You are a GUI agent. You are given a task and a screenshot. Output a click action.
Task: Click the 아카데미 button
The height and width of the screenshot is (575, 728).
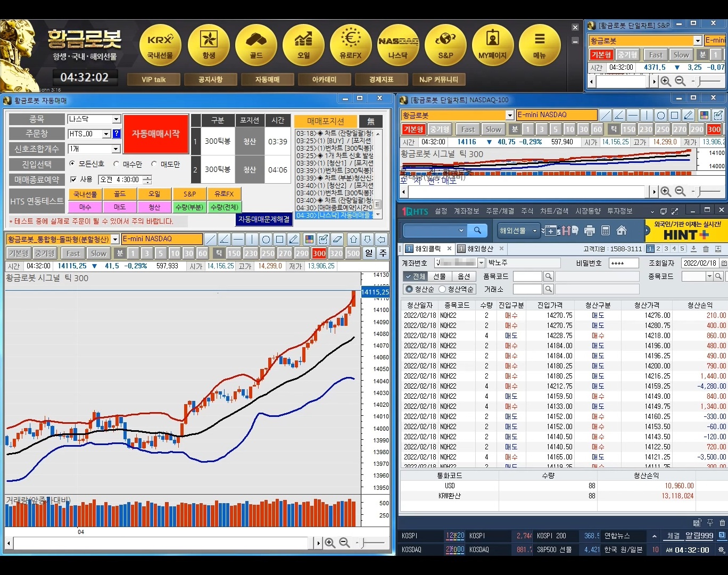[324, 79]
